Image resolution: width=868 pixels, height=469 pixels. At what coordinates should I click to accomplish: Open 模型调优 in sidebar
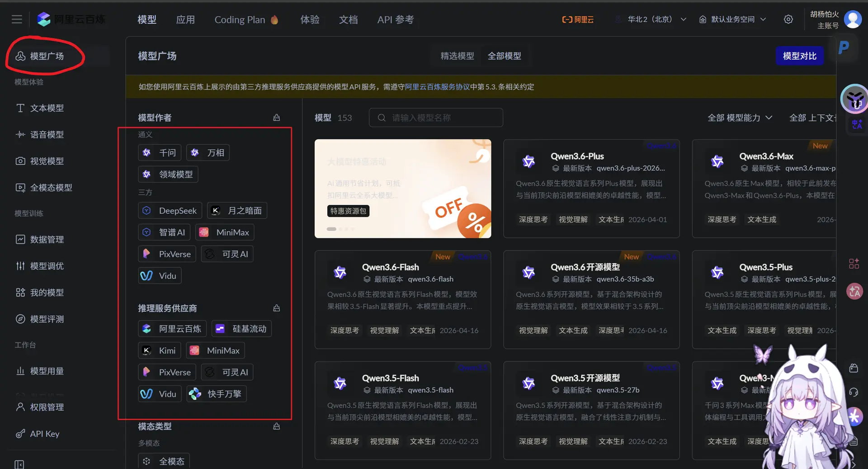46,266
